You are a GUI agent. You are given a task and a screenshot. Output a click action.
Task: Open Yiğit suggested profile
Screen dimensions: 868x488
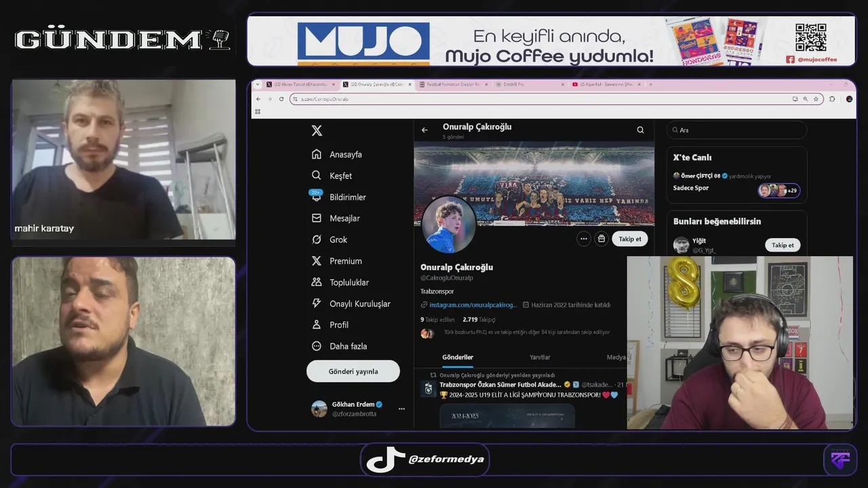coord(699,242)
